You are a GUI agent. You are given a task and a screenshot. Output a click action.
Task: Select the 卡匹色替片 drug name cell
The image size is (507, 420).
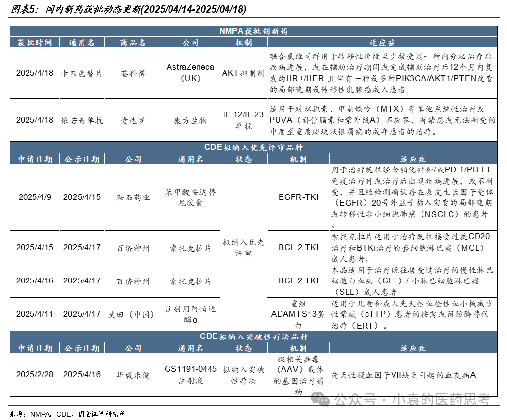coord(82,73)
